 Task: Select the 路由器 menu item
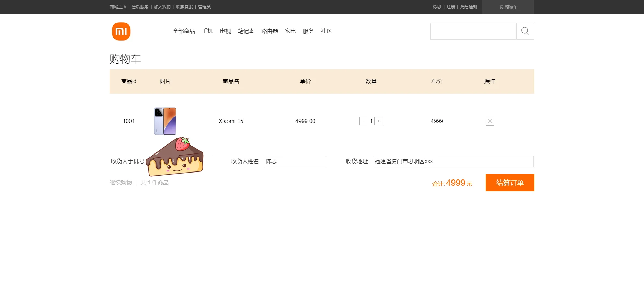(270, 31)
